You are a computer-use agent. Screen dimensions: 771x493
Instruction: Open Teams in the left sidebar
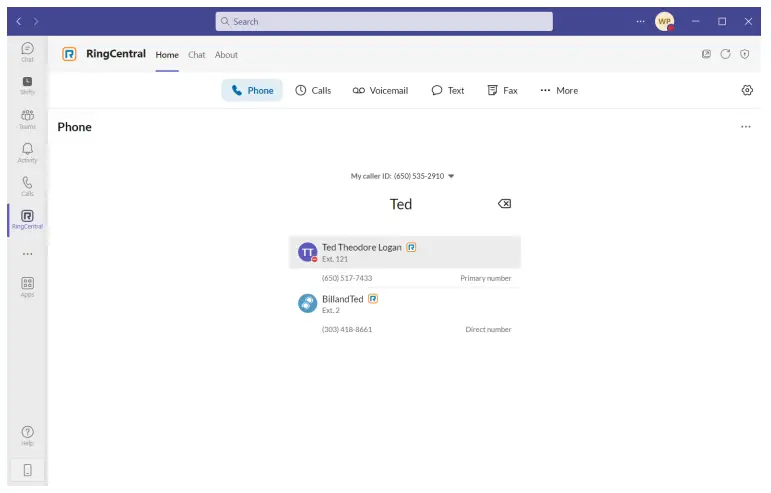pyautogui.click(x=28, y=119)
